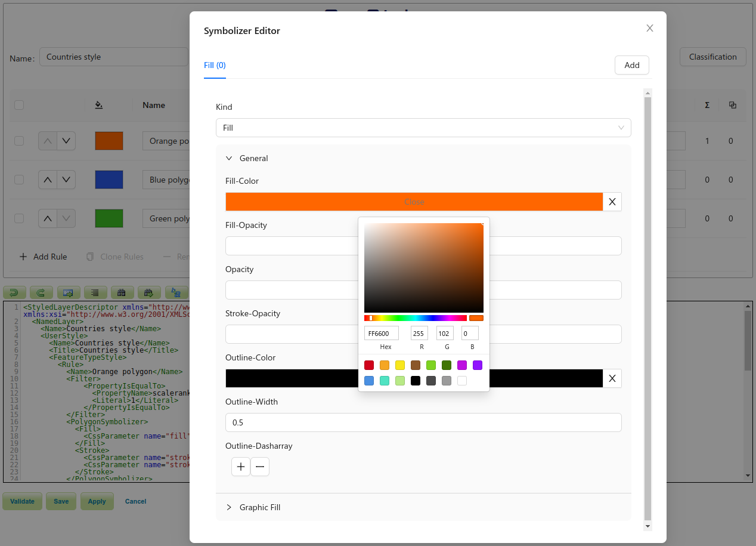This screenshot has width=756, height=546.
Task: Clear the Outline-Color with its X icon
Action: point(612,378)
